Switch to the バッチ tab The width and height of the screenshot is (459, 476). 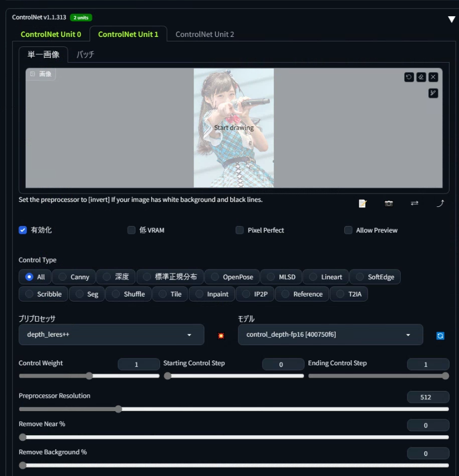(85, 55)
